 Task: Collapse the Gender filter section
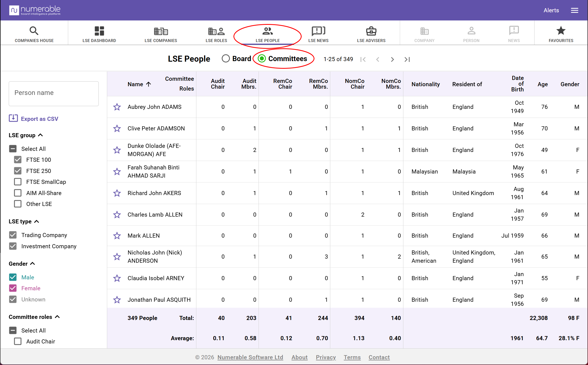pos(32,264)
